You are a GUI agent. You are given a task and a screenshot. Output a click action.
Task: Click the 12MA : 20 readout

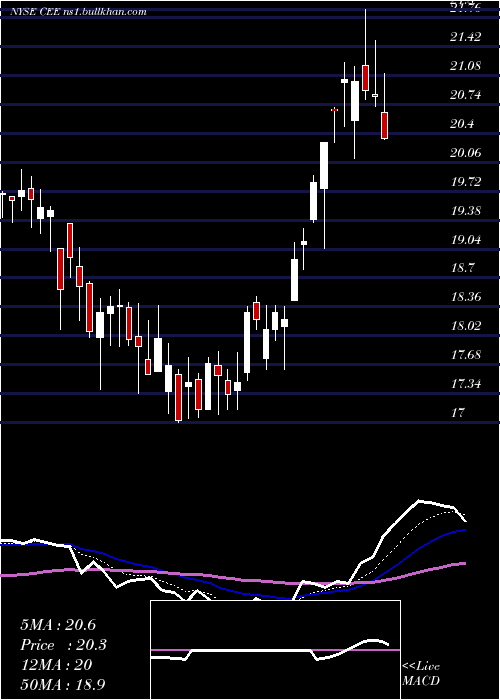[56, 665]
